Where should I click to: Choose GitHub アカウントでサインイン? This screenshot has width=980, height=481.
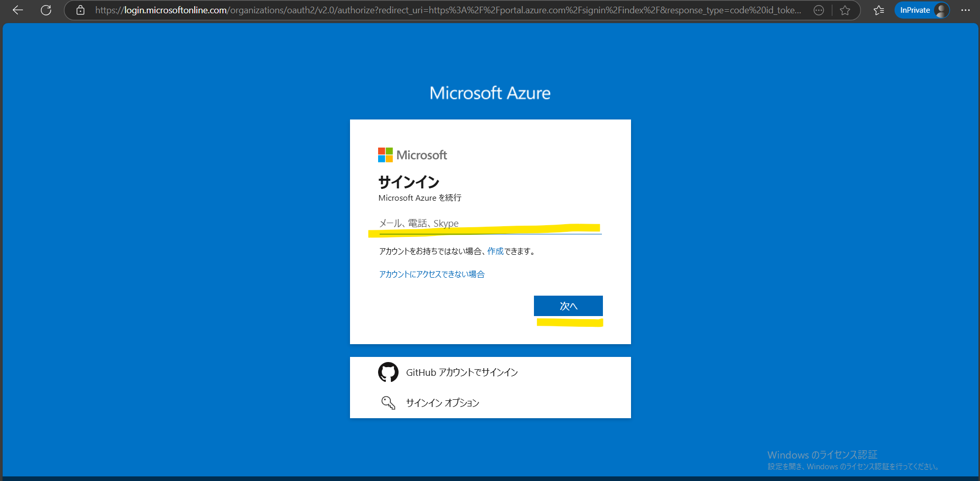pyautogui.click(x=462, y=372)
